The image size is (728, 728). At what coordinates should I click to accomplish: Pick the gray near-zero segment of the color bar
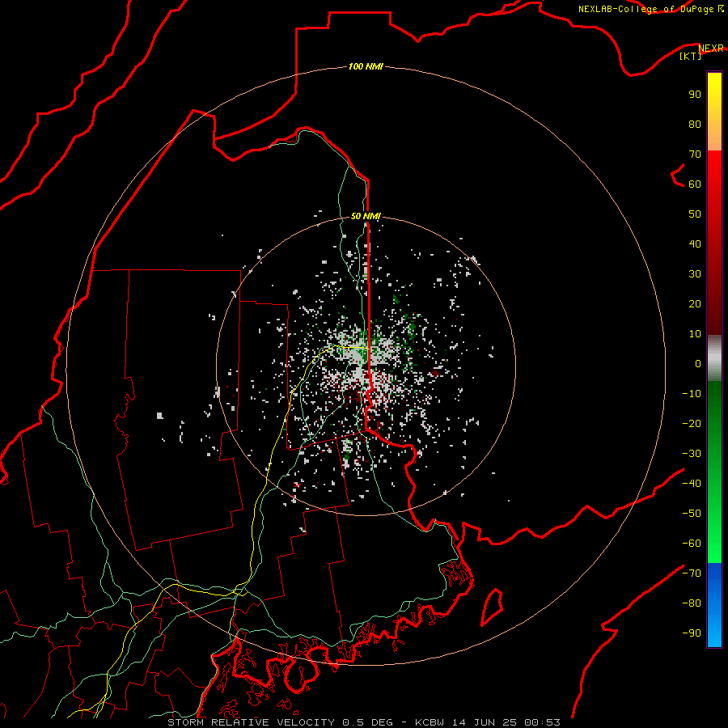714,358
